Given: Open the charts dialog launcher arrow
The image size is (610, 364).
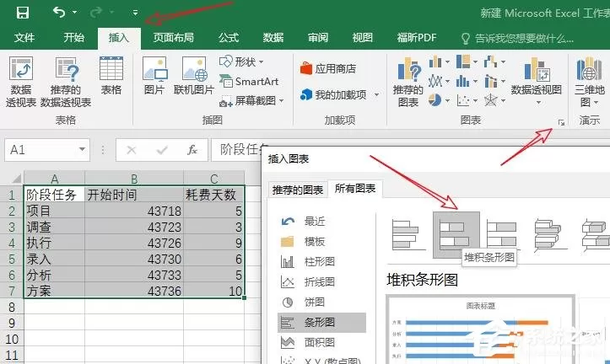Looking at the screenshot, I should 561,122.
